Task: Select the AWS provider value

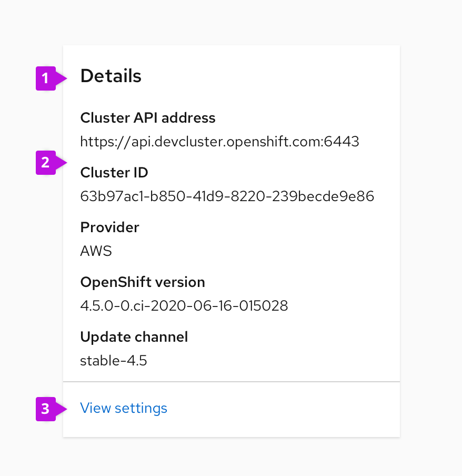Action: coord(96,251)
